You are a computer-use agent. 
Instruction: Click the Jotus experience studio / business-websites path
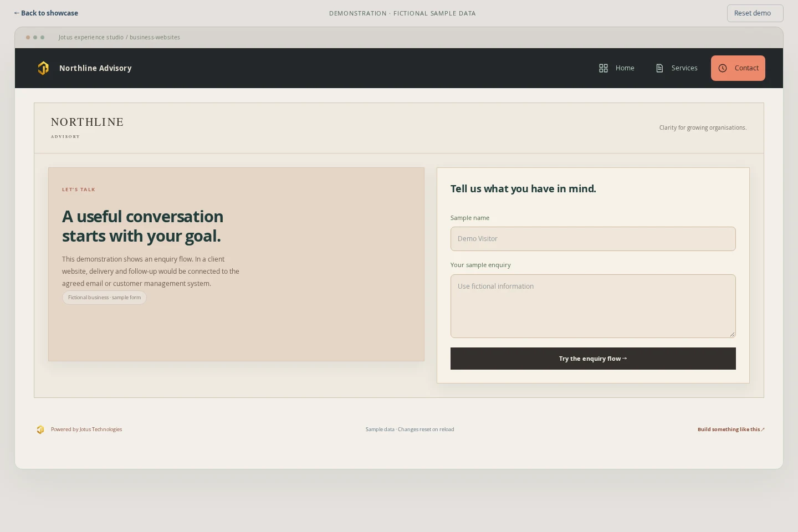119,37
